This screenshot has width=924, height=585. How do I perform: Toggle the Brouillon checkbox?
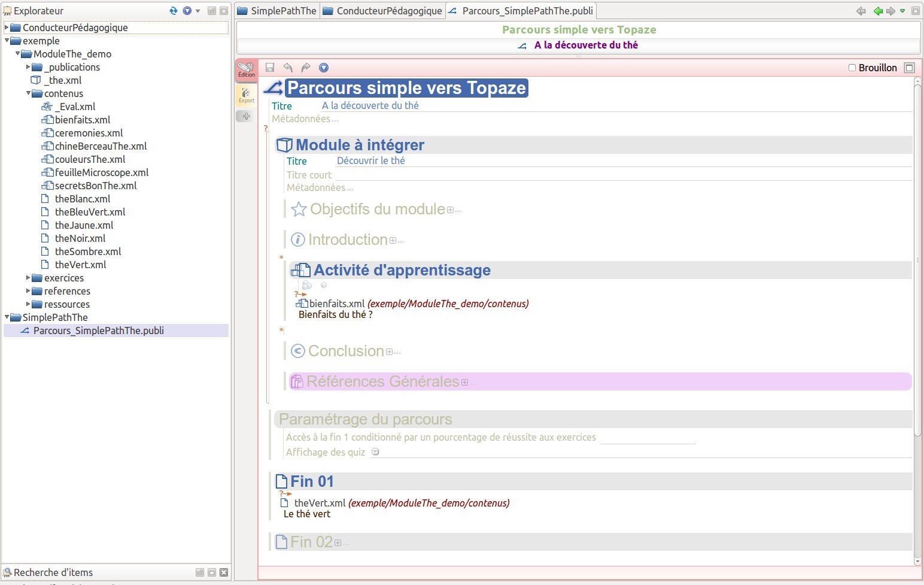(x=852, y=68)
